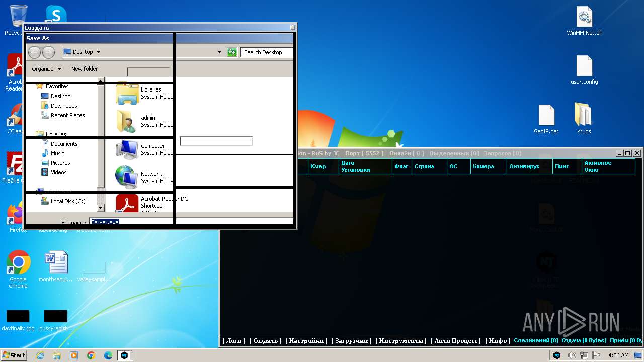This screenshot has width=644, height=362.
Task: Select Recent Places under Favorites
Action: point(67,115)
